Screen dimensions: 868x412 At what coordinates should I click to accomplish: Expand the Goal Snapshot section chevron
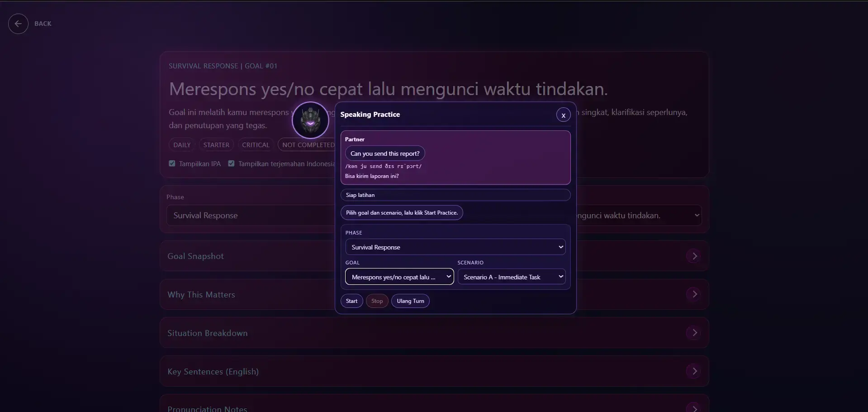point(694,256)
